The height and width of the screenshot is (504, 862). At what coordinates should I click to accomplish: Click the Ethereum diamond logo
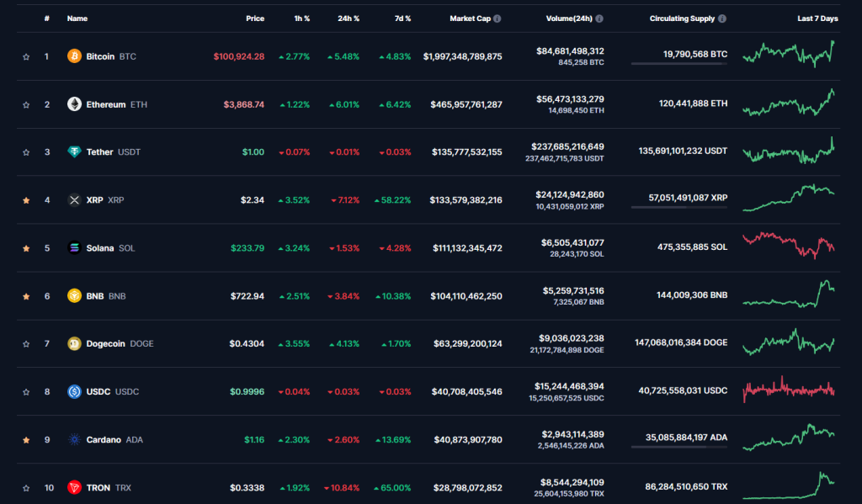pyautogui.click(x=74, y=103)
